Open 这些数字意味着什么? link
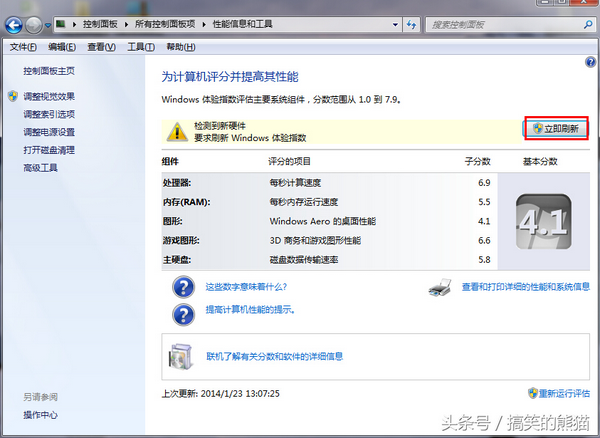The image size is (600, 438). pyautogui.click(x=246, y=287)
